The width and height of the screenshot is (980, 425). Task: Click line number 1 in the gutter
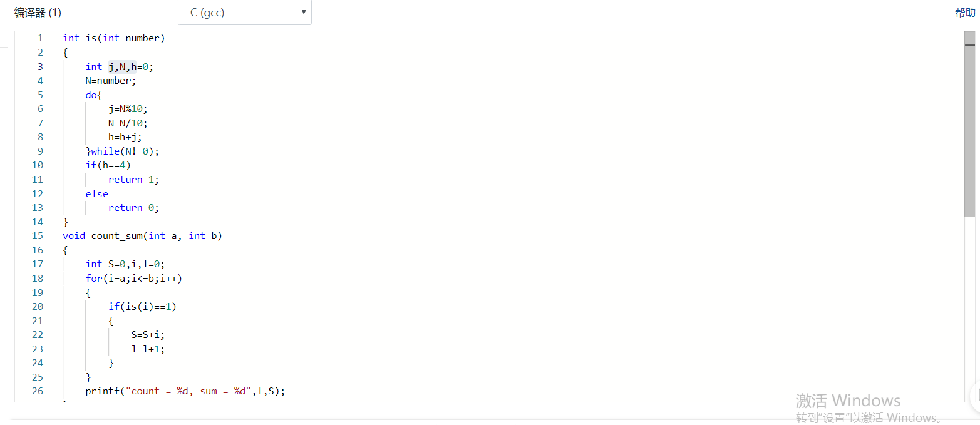[x=40, y=38]
